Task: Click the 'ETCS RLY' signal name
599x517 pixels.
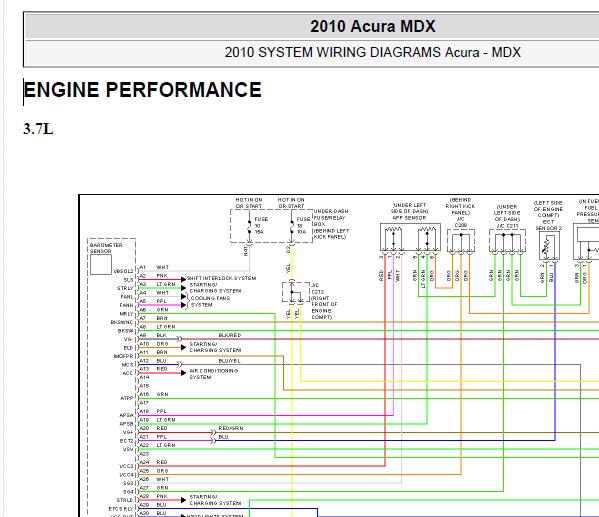Action: [121, 509]
